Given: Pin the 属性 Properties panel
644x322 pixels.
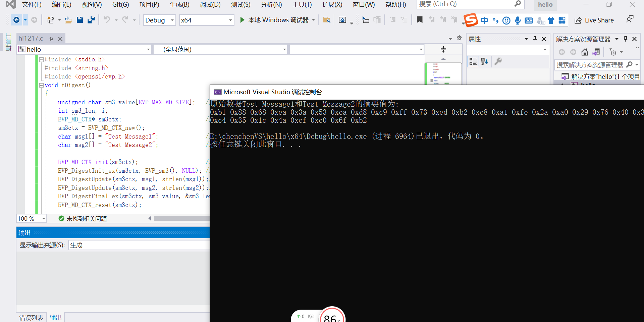Looking at the screenshot, I should click(535, 39).
